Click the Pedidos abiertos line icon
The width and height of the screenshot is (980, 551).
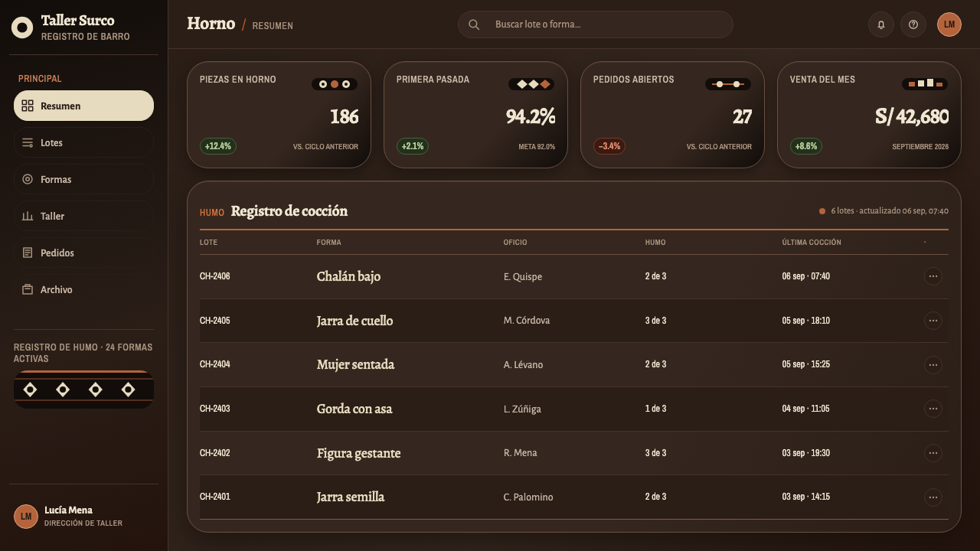click(728, 84)
